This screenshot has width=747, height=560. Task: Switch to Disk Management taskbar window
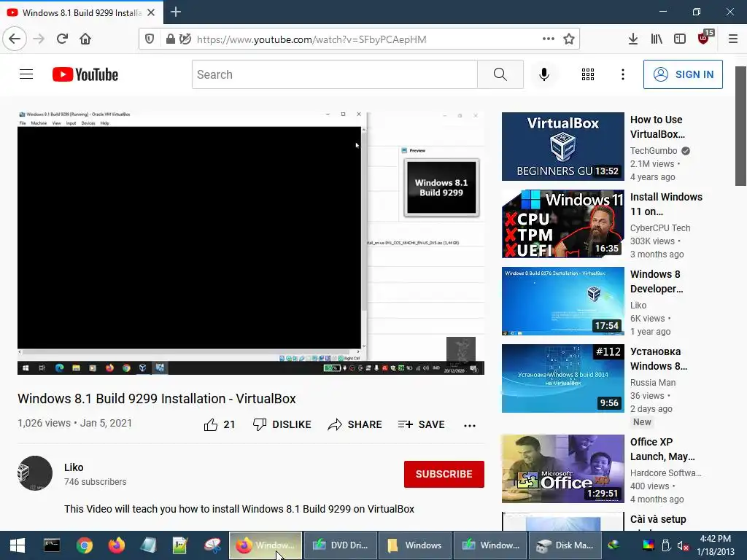[x=565, y=545]
